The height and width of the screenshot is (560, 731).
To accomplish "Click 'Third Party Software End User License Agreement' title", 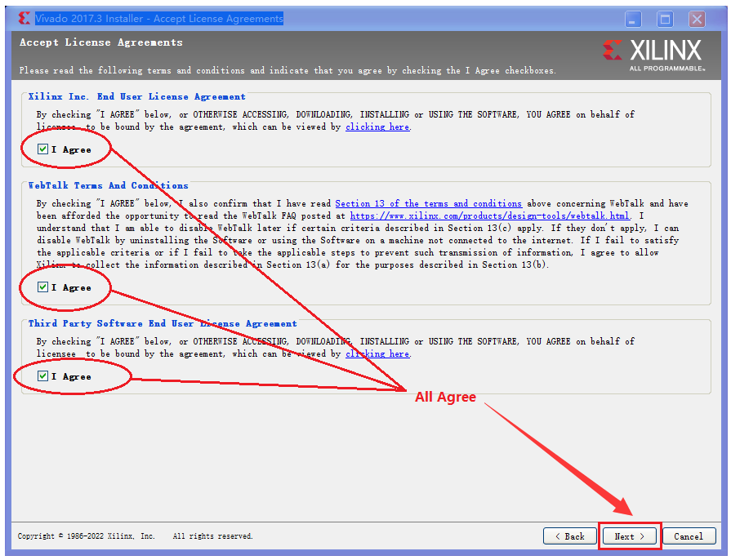I will pos(163,323).
